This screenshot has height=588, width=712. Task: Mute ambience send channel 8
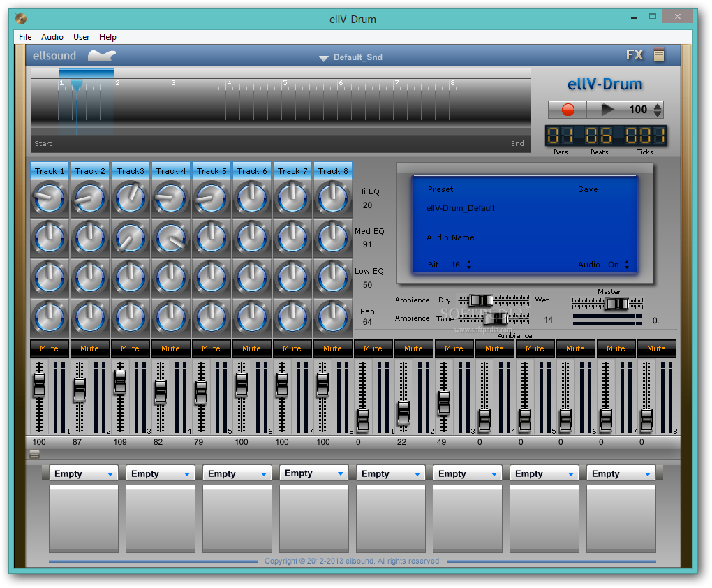tap(657, 348)
